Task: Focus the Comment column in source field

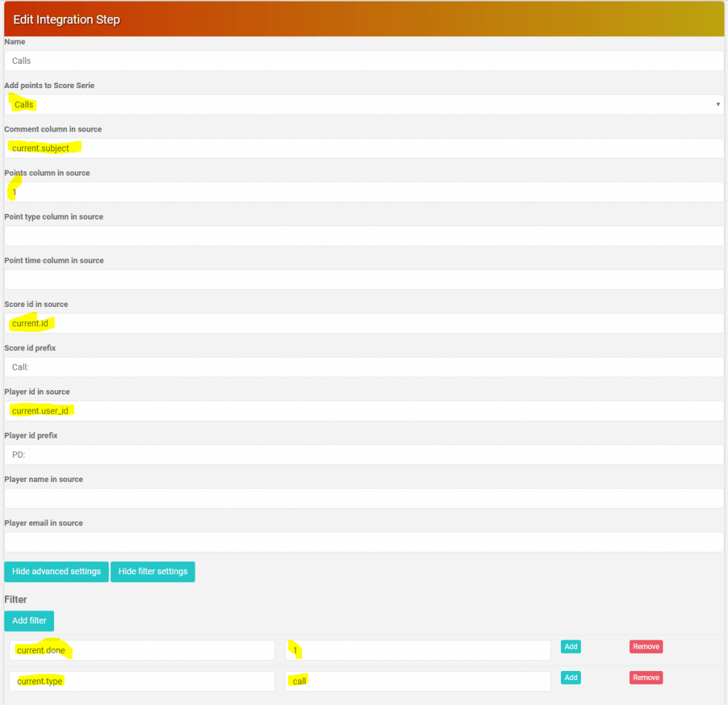Action: pyautogui.click(x=364, y=148)
